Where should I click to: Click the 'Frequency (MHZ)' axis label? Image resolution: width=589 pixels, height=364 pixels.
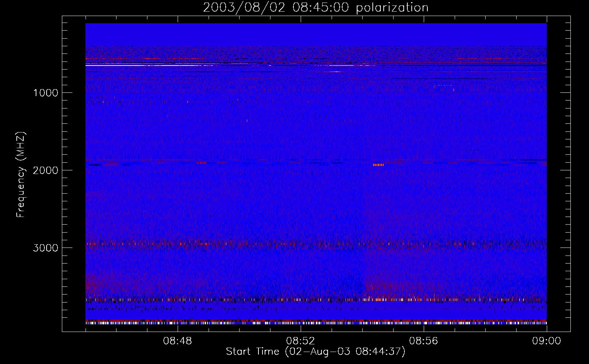click(x=21, y=175)
